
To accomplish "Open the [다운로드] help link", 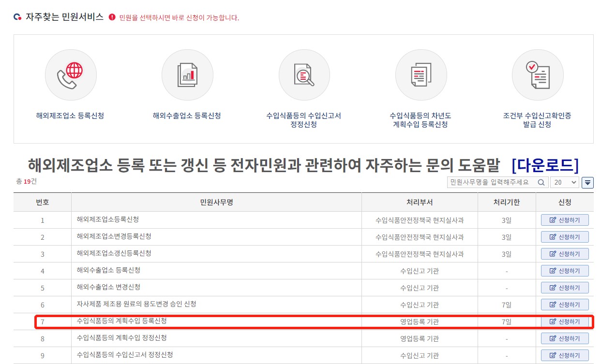I will (x=545, y=165).
